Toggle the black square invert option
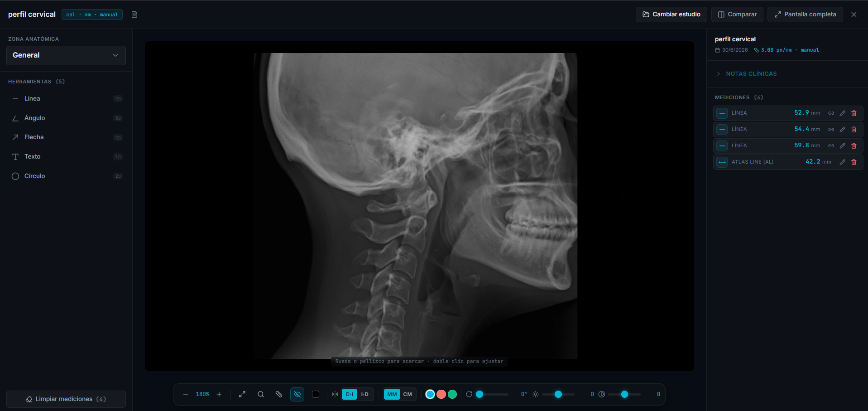 pos(316,394)
